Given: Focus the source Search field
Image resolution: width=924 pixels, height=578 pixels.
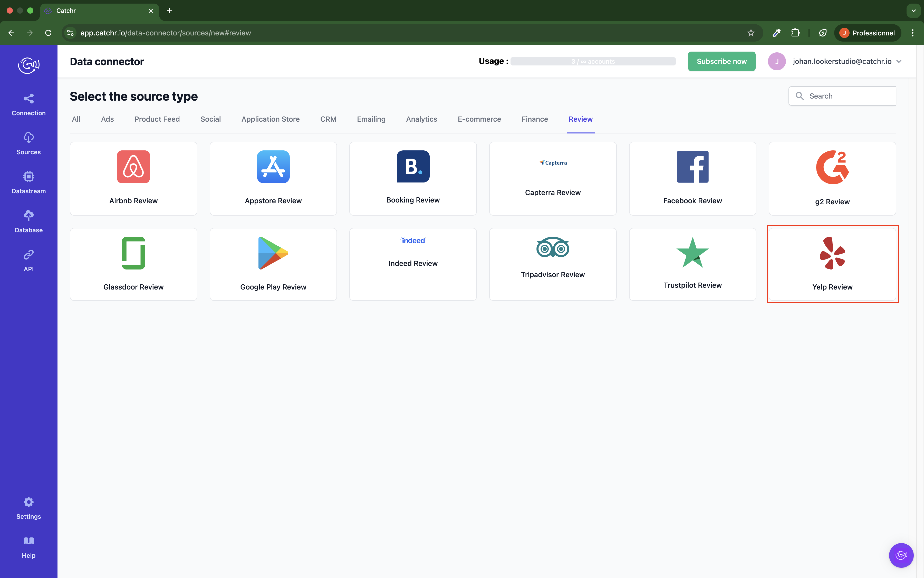Looking at the screenshot, I should pyautogui.click(x=842, y=96).
